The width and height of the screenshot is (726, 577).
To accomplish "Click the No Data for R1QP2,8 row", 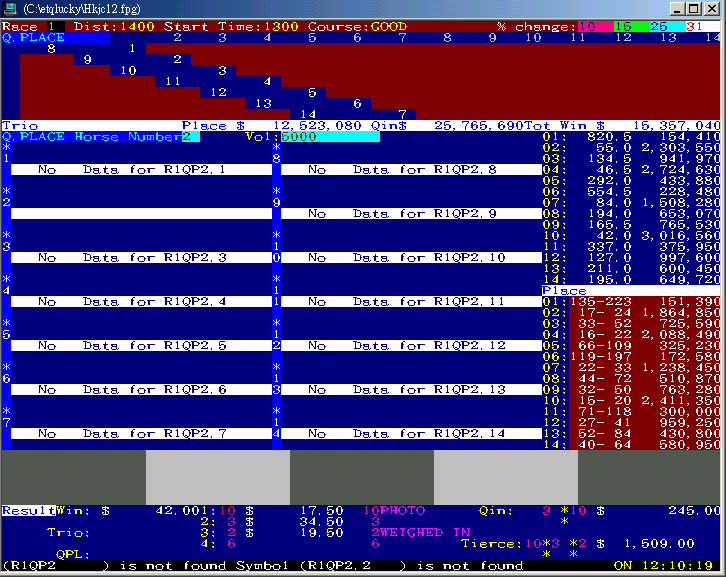I will (406, 170).
